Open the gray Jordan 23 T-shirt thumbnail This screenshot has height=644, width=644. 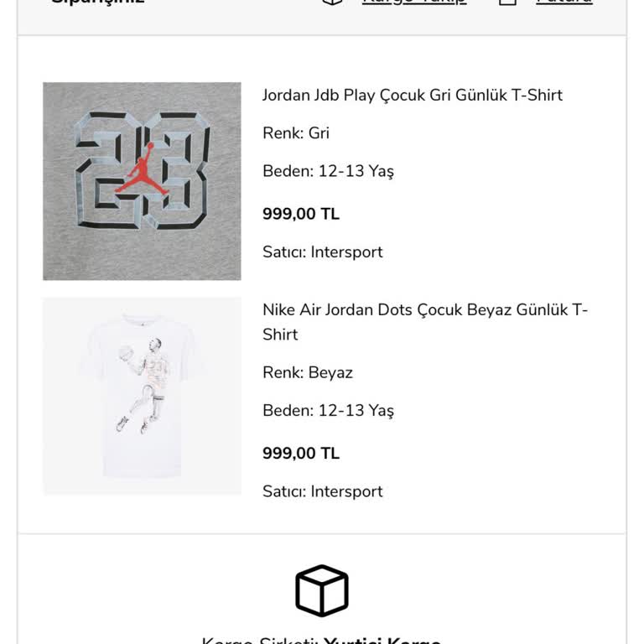[142, 181]
